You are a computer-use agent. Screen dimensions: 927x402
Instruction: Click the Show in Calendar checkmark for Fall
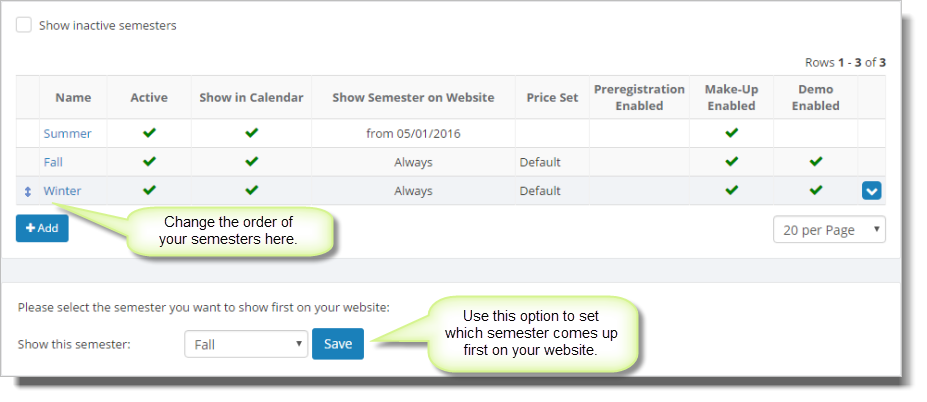[251, 161]
